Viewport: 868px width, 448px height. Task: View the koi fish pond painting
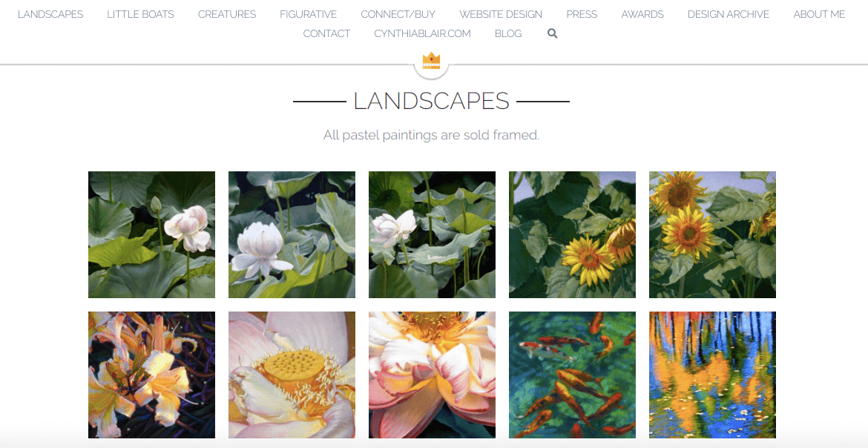click(x=573, y=375)
